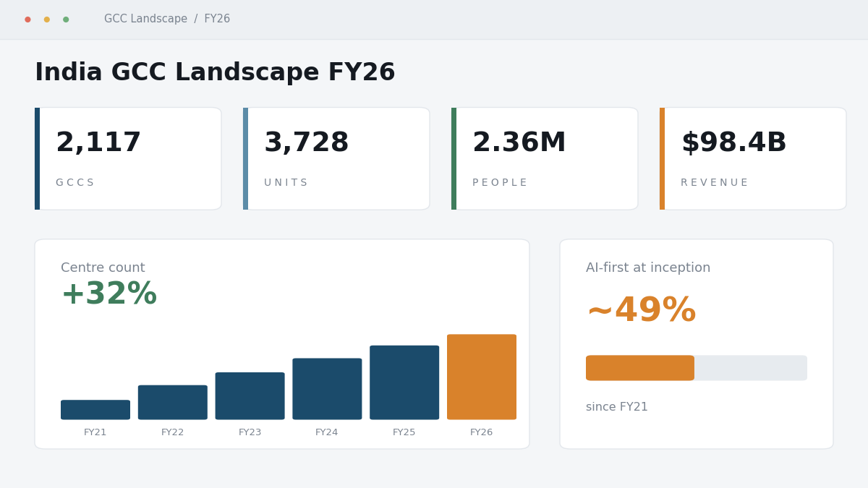Click the FY23 axis label
Image resolution: width=868 pixels, height=488 pixels.
click(250, 432)
